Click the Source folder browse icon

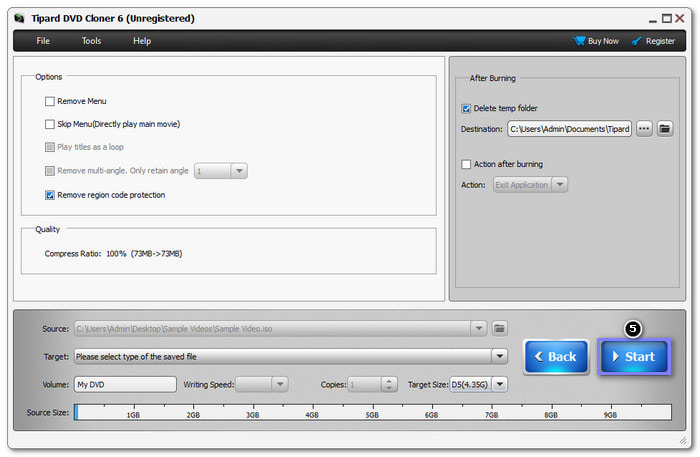point(500,328)
